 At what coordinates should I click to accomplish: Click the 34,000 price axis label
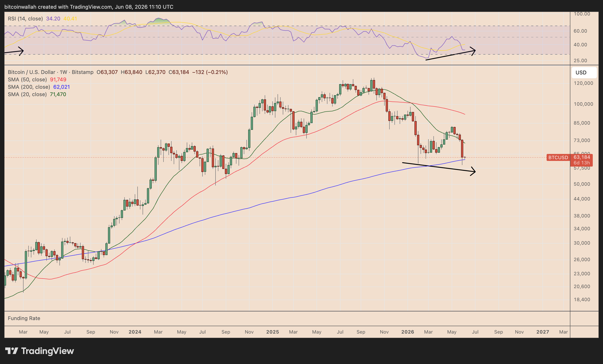click(582, 229)
